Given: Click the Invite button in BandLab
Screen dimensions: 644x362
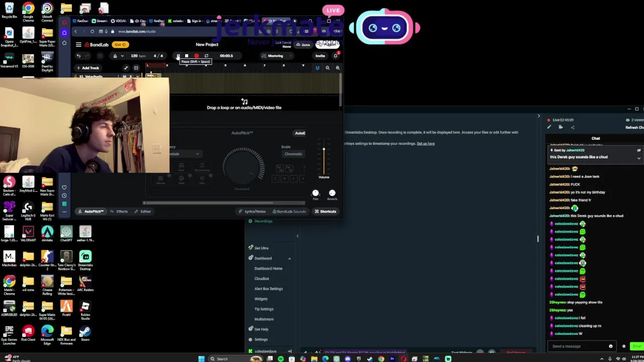Looking at the screenshot, I should coord(320,56).
